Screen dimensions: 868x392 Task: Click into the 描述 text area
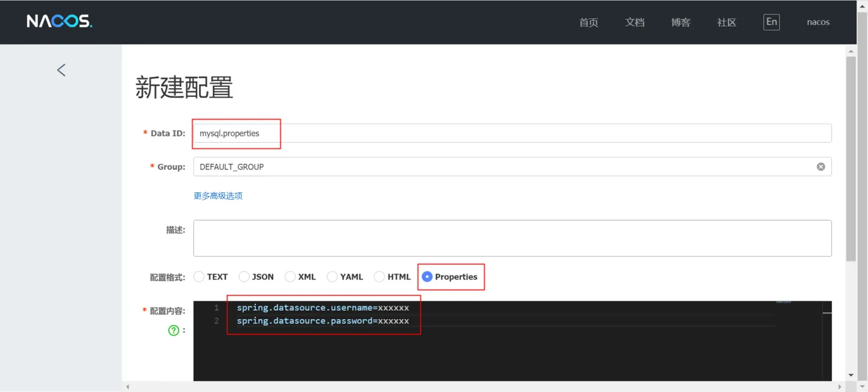512,238
